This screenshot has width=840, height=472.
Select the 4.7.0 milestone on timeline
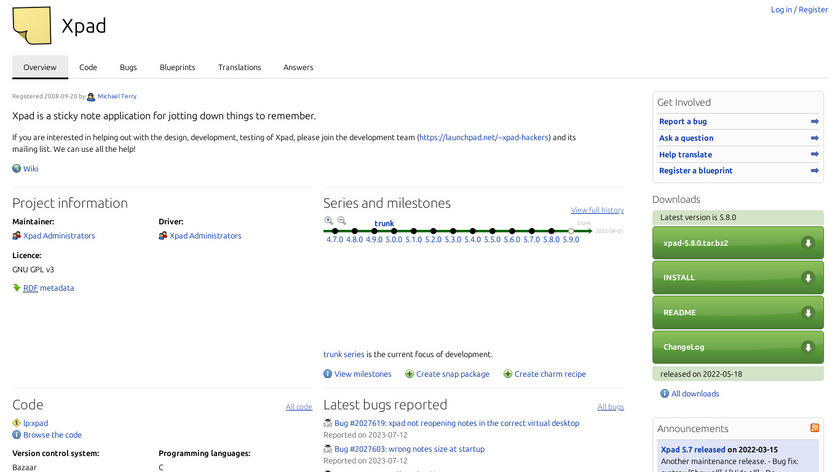(334, 240)
